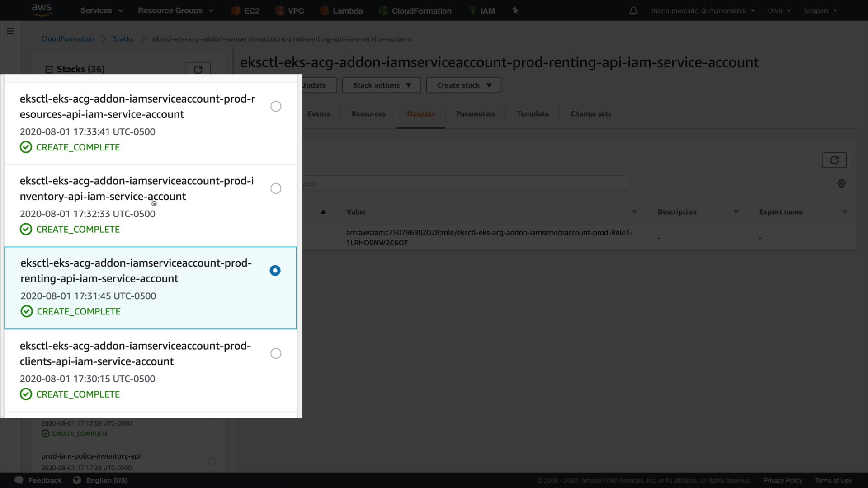Click the AWS logo home icon
The image size is (868, 488).
tap(42, 10)
